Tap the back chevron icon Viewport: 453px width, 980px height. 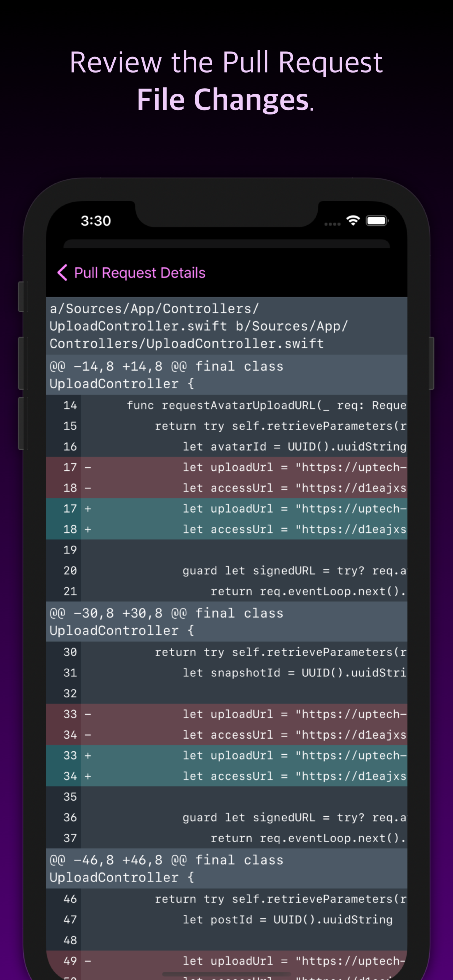[62, 272]
